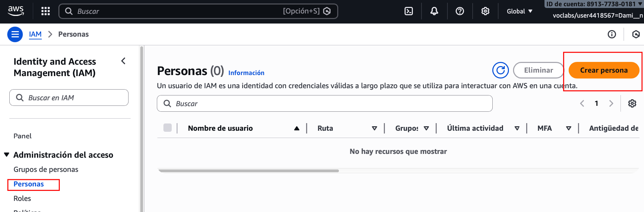Open the Información link

(246, 73)
